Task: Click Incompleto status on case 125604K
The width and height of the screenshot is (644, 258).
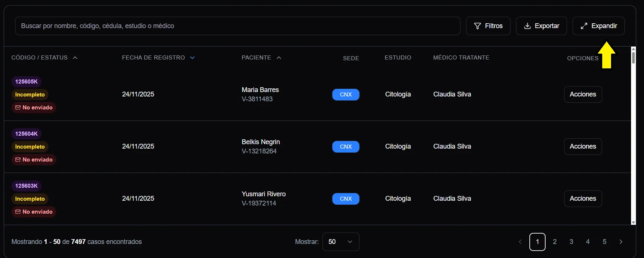Action: [x=30, y=147]
